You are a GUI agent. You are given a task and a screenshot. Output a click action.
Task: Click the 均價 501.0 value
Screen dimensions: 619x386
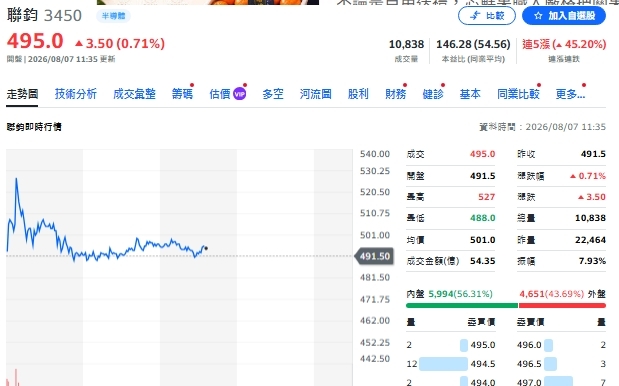click(x=482, y=240)
